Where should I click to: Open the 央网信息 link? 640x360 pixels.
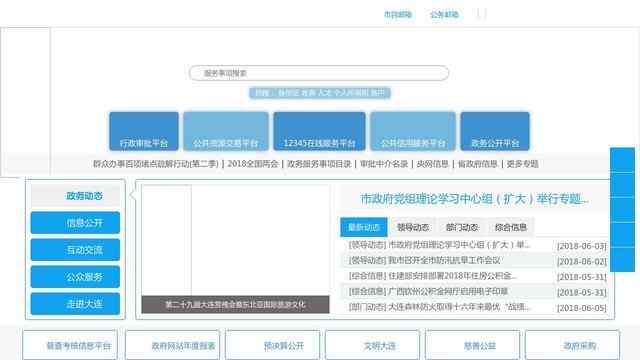pos(432,164)
